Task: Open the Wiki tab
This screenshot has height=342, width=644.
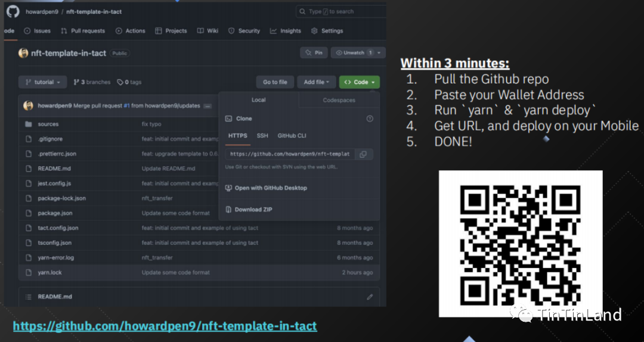Action: coord(208,31)
